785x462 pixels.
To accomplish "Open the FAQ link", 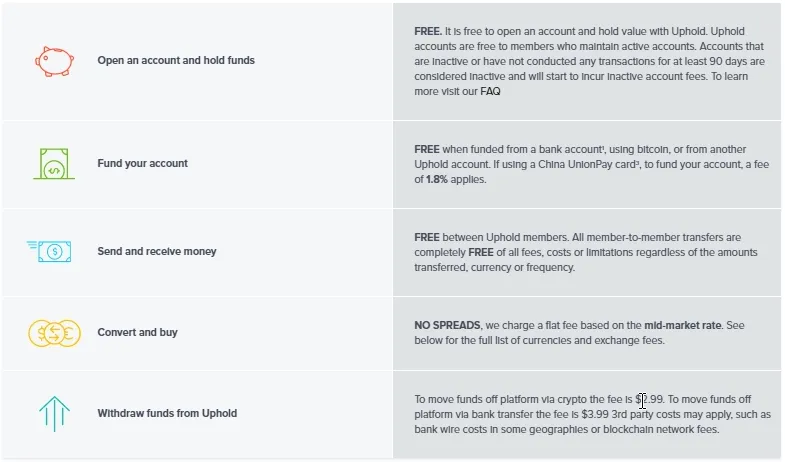I will click(490, 91).
